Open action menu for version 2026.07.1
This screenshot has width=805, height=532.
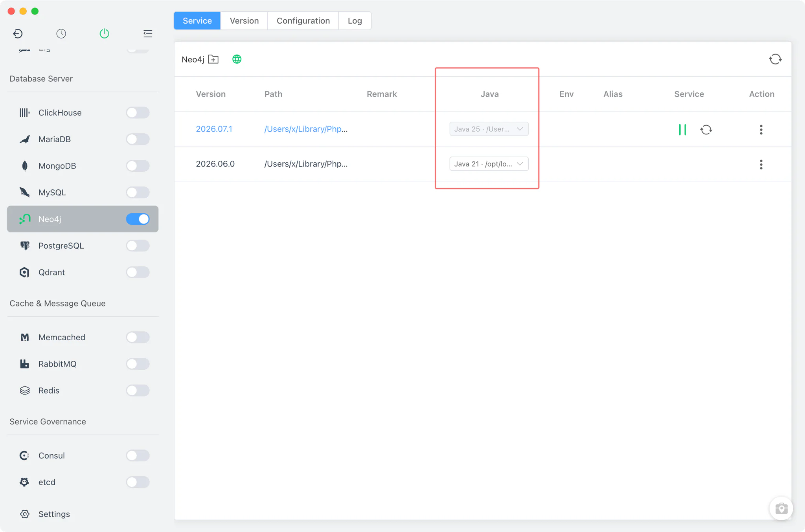pos(761,130)
